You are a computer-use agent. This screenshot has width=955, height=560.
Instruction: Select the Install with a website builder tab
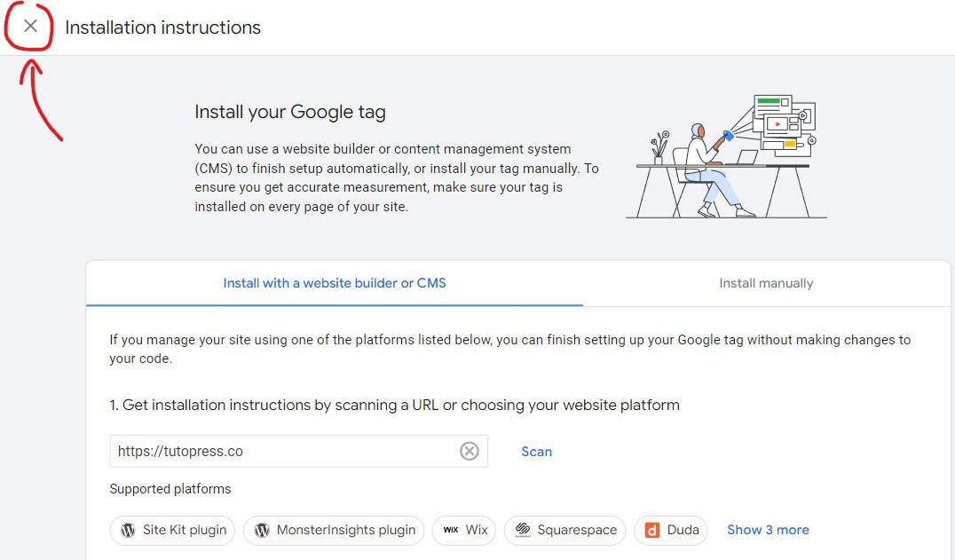[335, 283]
